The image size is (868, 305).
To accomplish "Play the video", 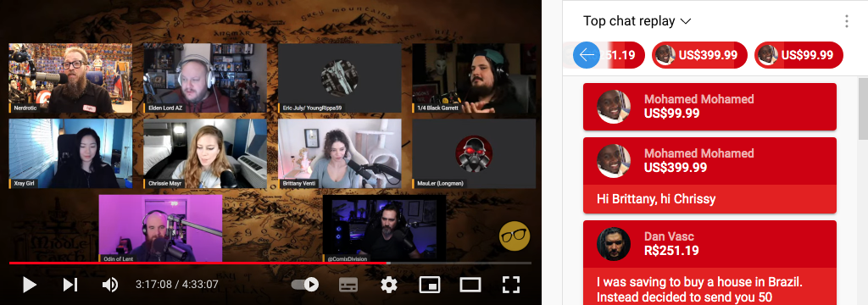I will point(29,285).
